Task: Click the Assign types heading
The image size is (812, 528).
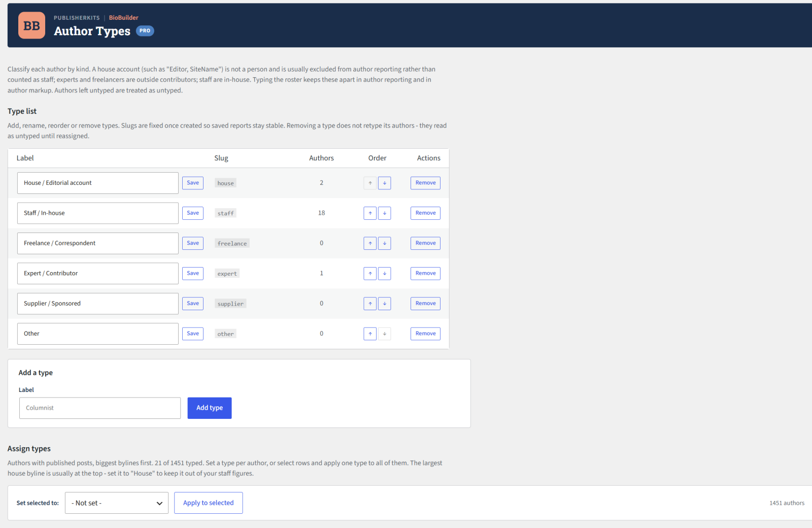Action: pyautogui.click(x=29, y=449)
